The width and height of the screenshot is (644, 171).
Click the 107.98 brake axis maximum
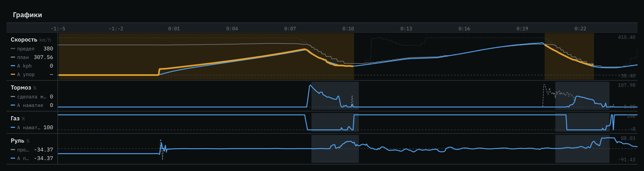[x=627, y=85]
